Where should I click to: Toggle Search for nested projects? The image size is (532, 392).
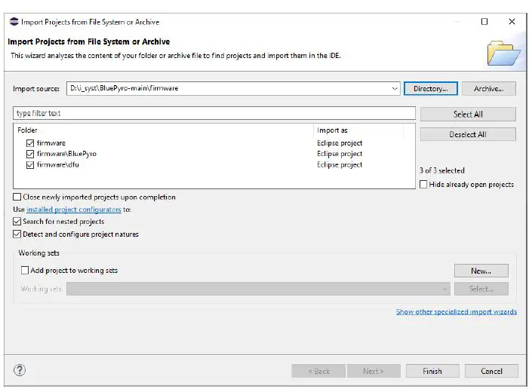pos(17,221)
